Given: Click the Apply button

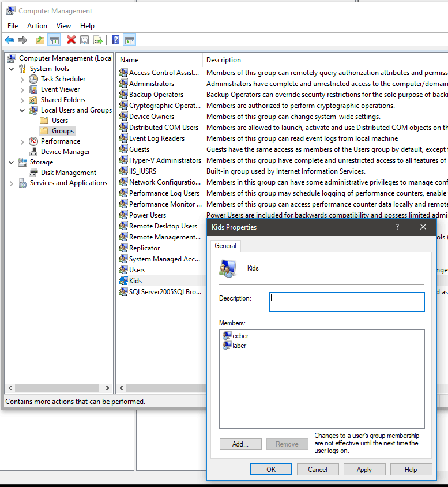Looking at the screenshot, I should pos(364,469).
